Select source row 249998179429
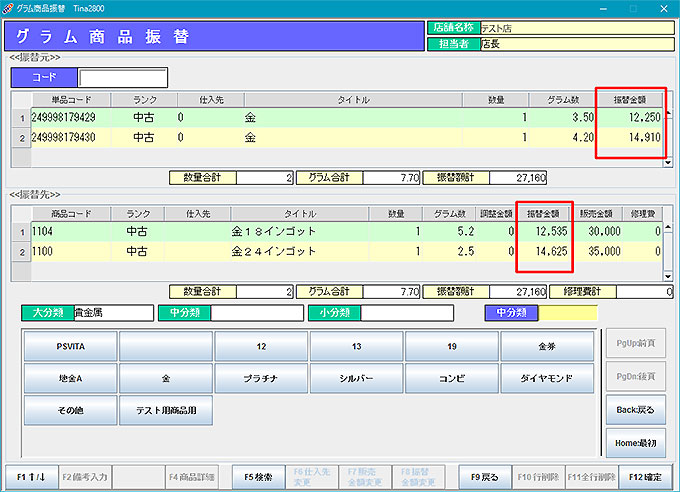The width and height of the screenshot is (680, 492). (x=347, y=117)
